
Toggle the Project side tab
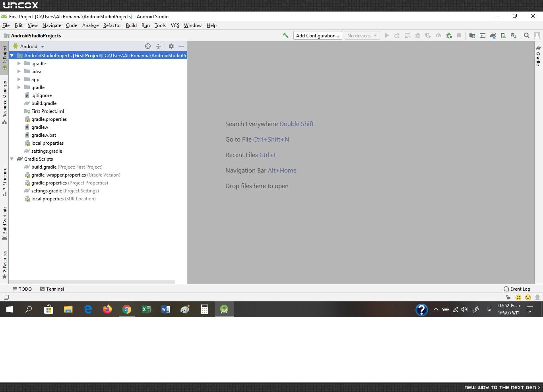pyautogui.click(x=5, y=58)
